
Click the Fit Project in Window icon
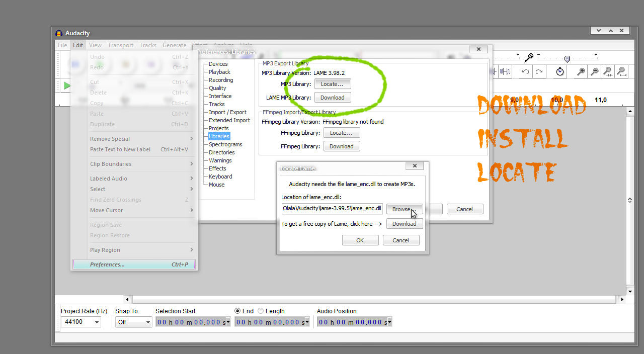click(x=621, y=71)
